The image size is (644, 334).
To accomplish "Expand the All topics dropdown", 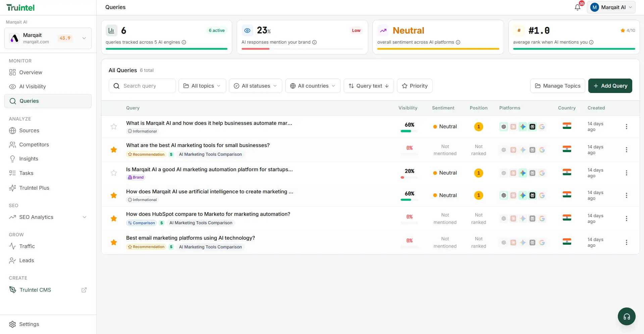I will pos(202,86).
